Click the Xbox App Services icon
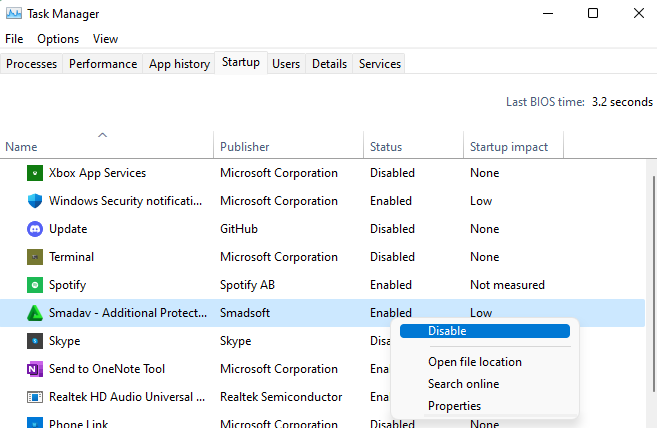The width and height of the screenshot is (657, 428). (x=35, y=173)
